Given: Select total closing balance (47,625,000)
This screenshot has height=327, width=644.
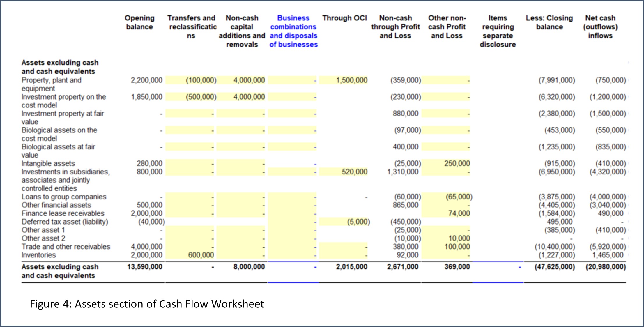Looking at the screenshot, I should click(554, 267).
